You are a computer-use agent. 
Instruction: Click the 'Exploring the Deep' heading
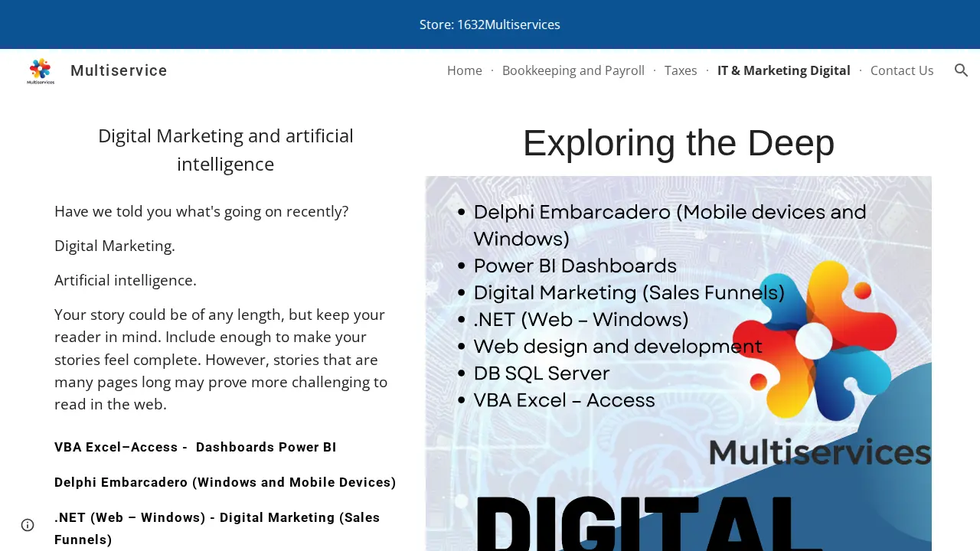click(678, 143)
